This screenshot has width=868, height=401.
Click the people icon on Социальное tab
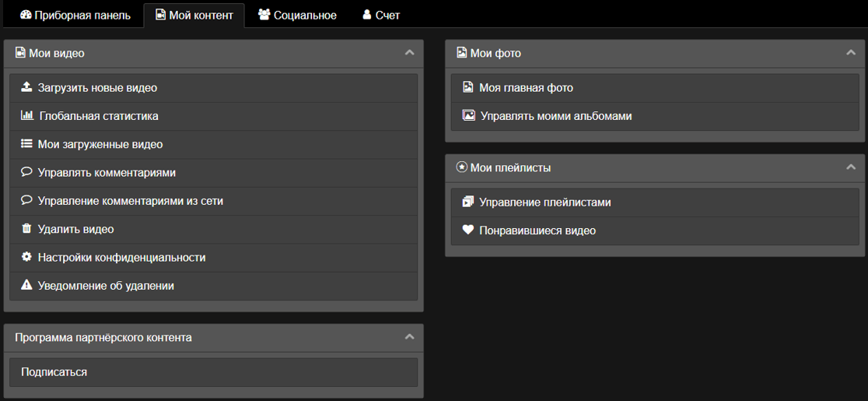[264, 15]
